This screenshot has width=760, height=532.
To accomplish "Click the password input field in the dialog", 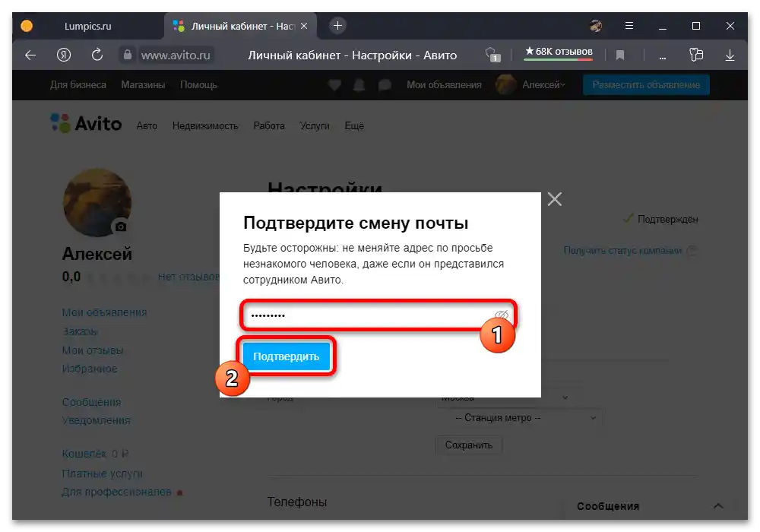I will click(378, 315).
